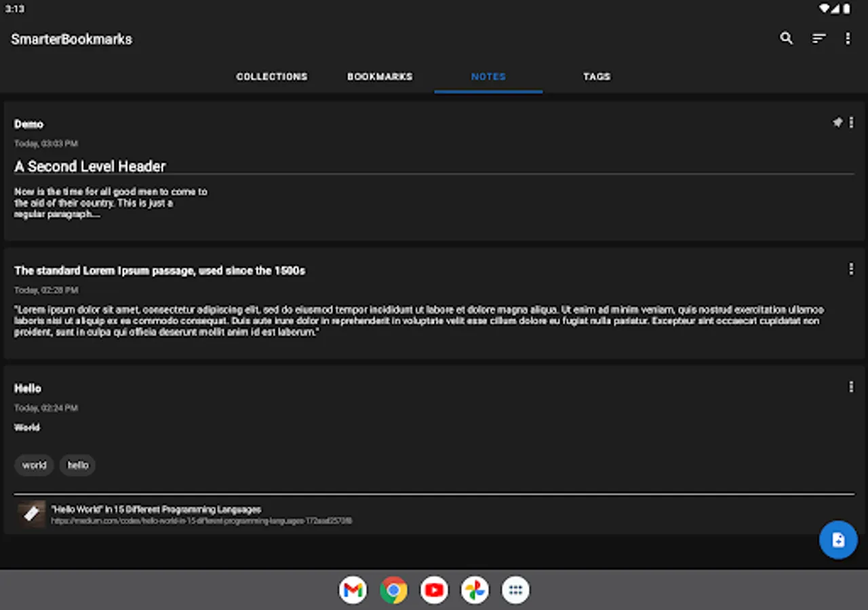Open the Lorem Ipsum note's options menu
868x610 pixels.
click(x=851, y=269)
